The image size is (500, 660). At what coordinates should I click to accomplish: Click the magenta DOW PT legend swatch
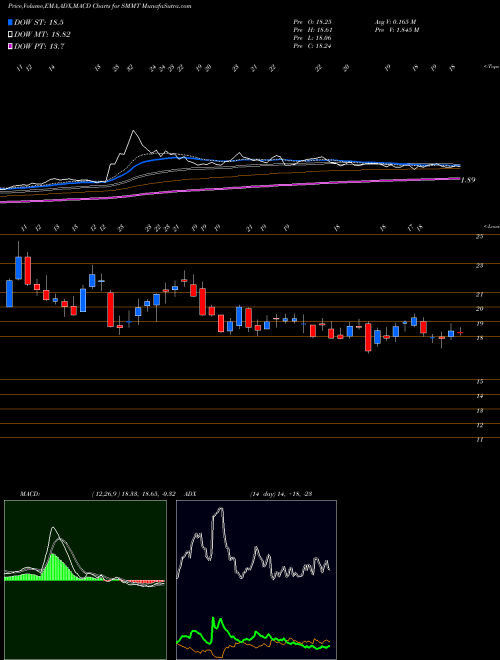(11, 47)
